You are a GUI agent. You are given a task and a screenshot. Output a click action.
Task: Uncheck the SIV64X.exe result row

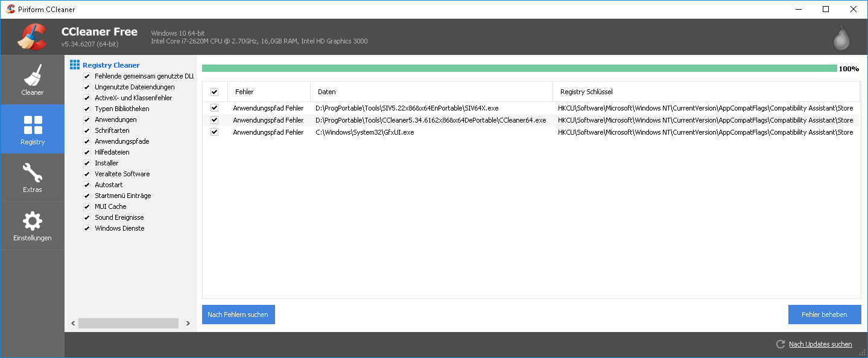[x=214, y=108]
